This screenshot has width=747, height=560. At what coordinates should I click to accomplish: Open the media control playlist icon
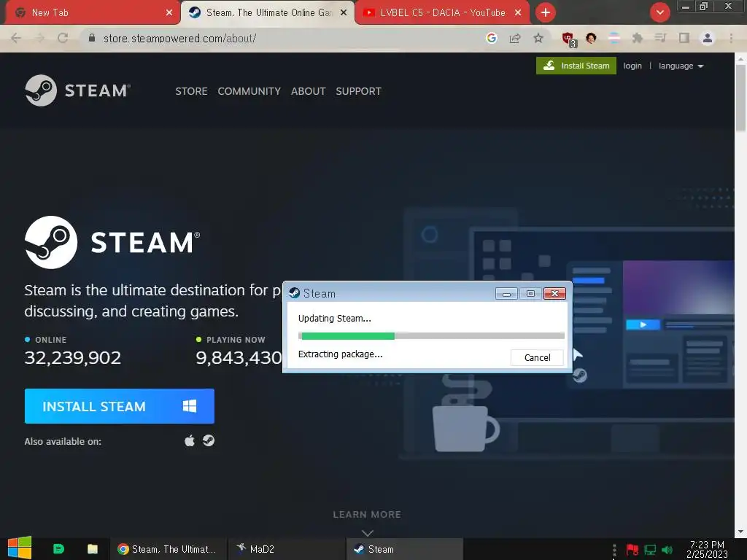(661, 38)
